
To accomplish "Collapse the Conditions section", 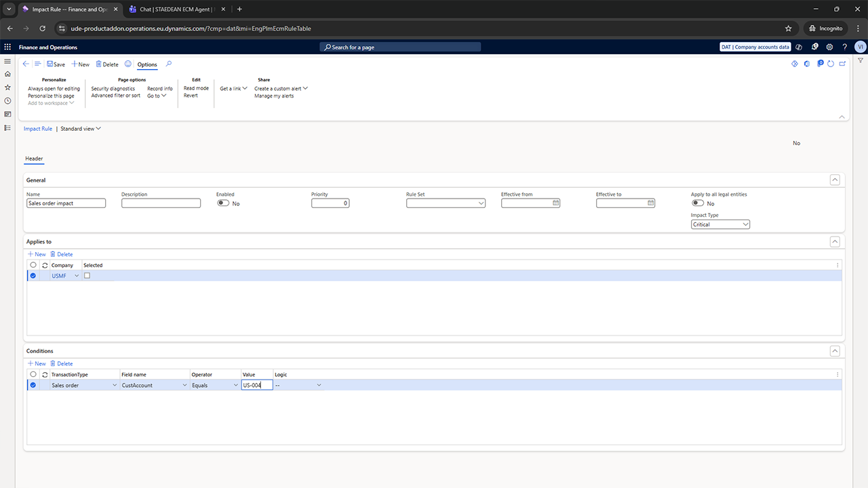I will click(x=835, y=350).
